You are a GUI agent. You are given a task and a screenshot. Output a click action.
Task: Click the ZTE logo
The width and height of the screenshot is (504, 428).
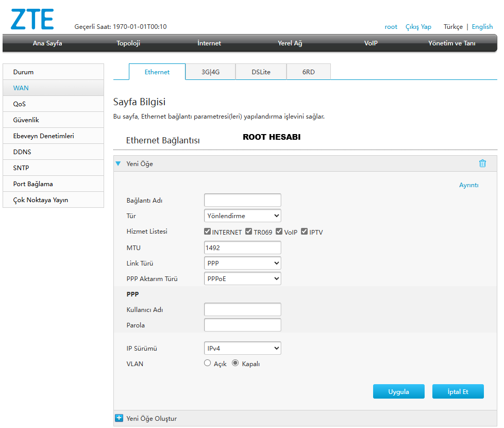32,19
